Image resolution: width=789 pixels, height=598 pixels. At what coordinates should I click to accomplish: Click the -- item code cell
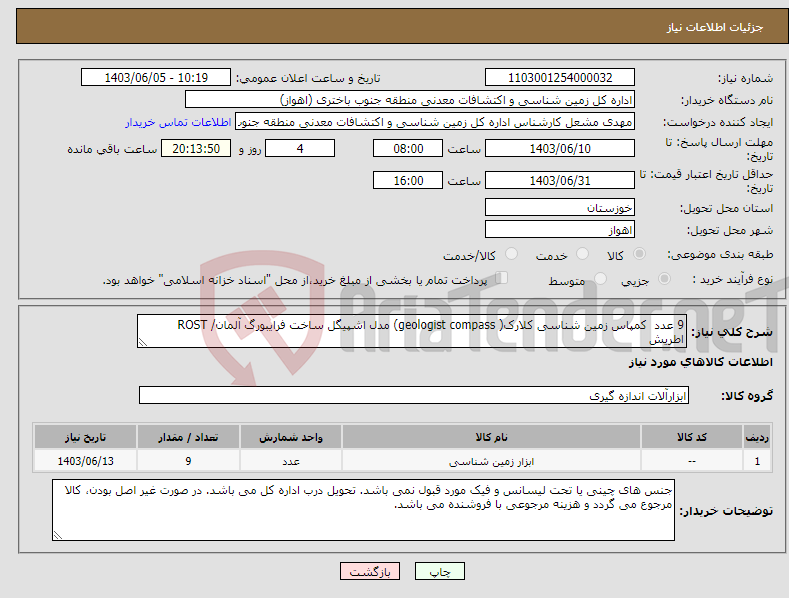tap(692, 461)
